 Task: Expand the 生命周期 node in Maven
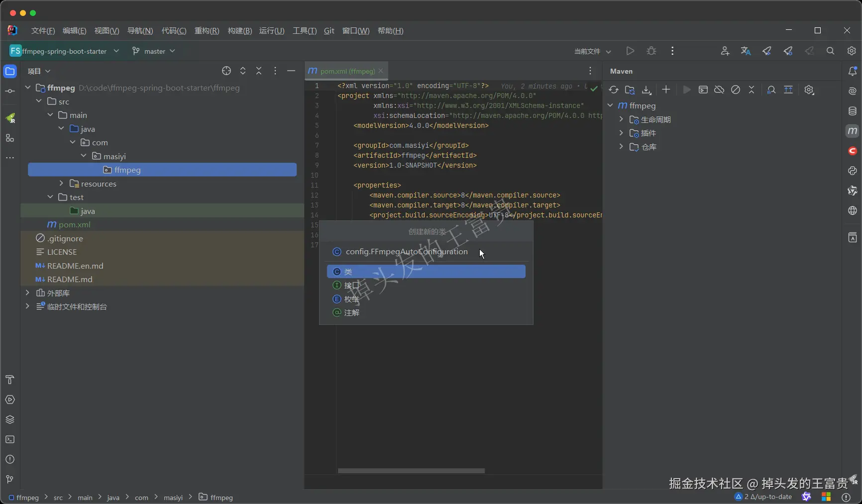pos(621,119)
